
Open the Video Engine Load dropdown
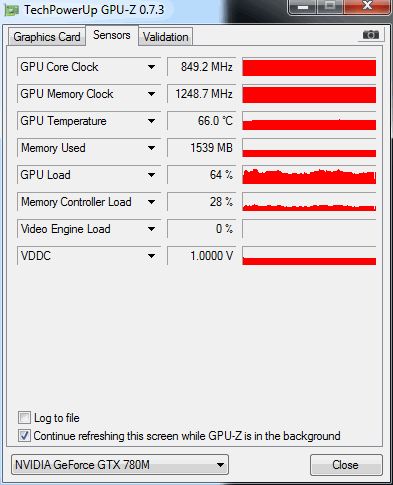151,229
